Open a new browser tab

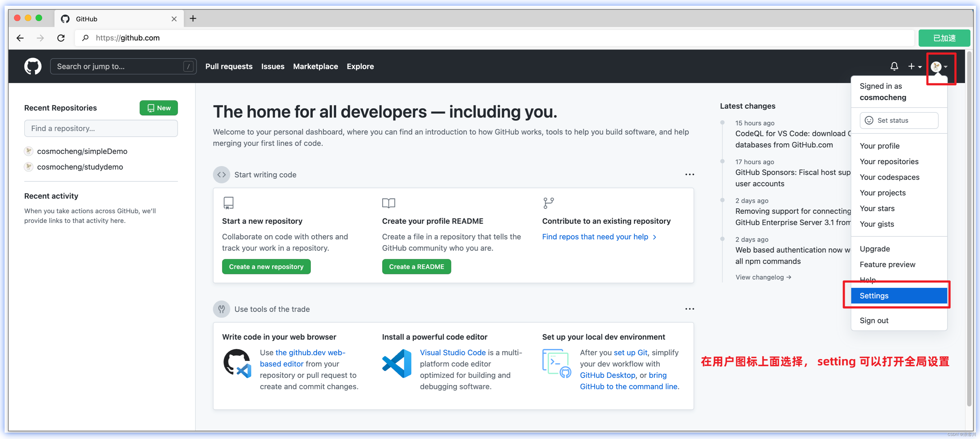click(193, 19)
